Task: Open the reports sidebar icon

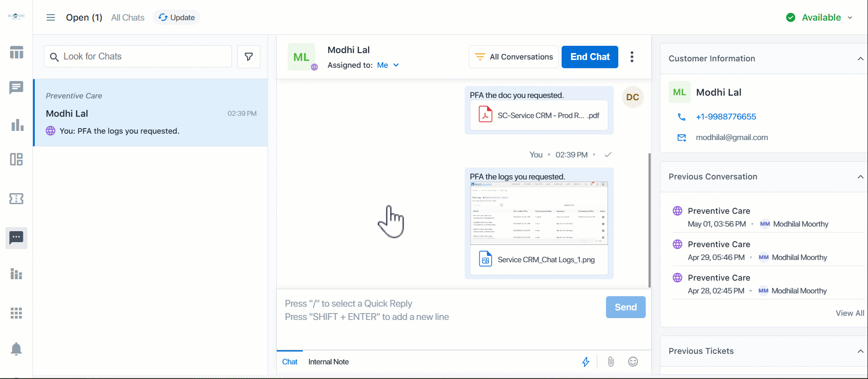Action: [16, 274]
